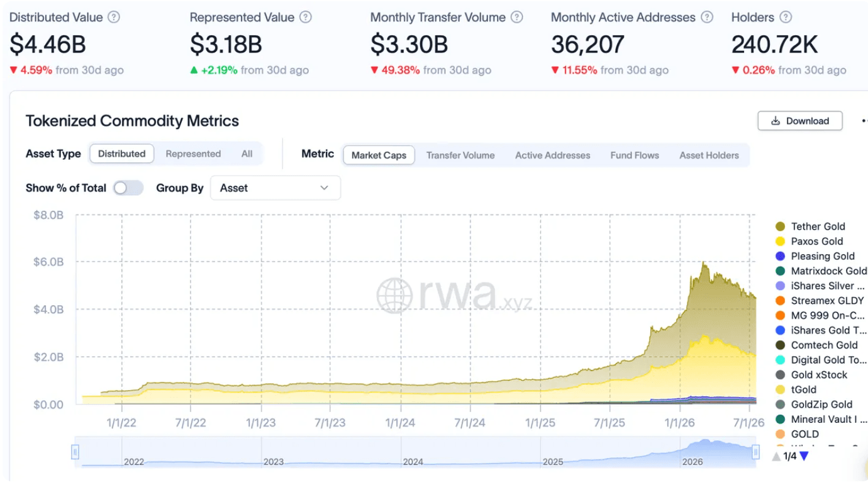868x497 pixels.
Task: Go to previous legend page arrow
Action: coord(776,456)
